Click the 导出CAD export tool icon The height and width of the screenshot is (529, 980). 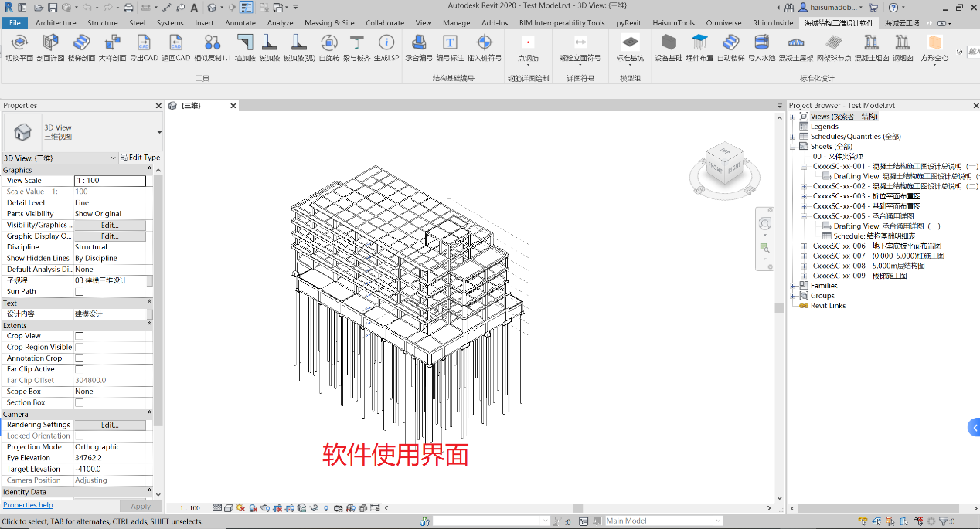[x=143, y=43]
